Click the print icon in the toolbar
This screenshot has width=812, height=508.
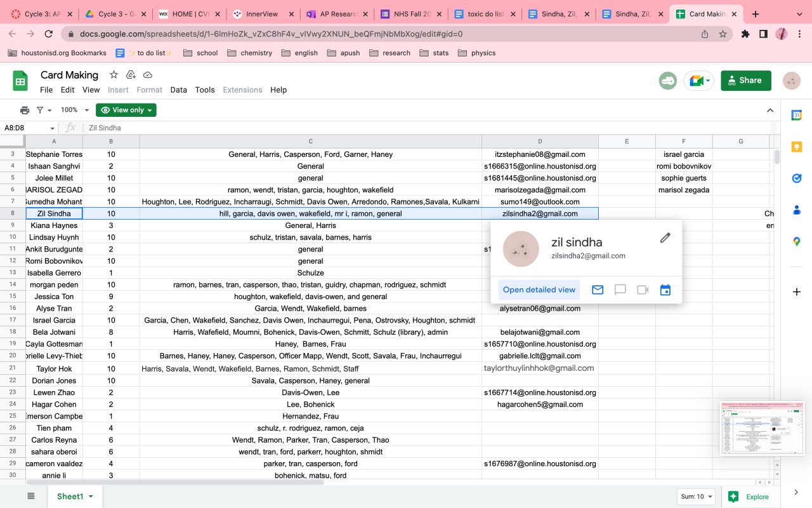25,110
